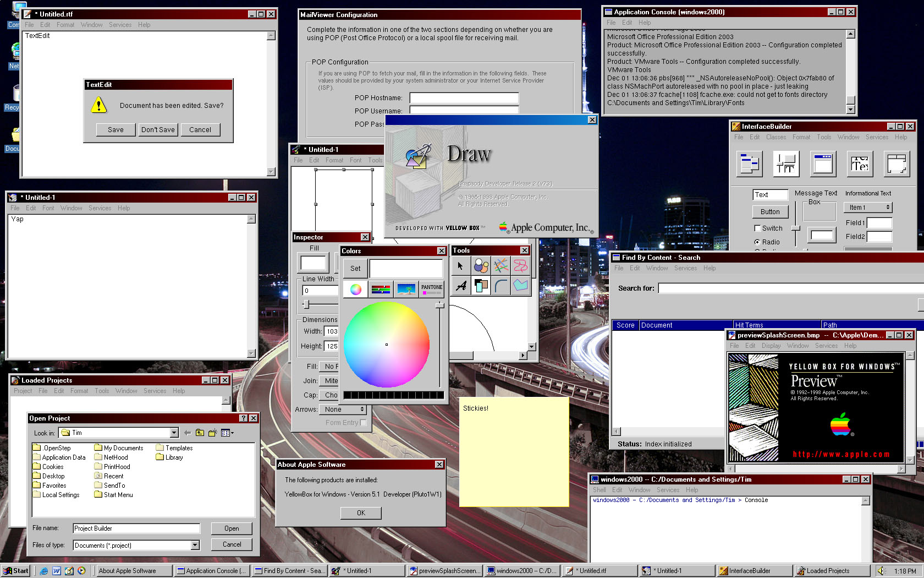Go up one folder level in Open Project
The height and width of the screenshot is (578, 924).
point(200,433)
